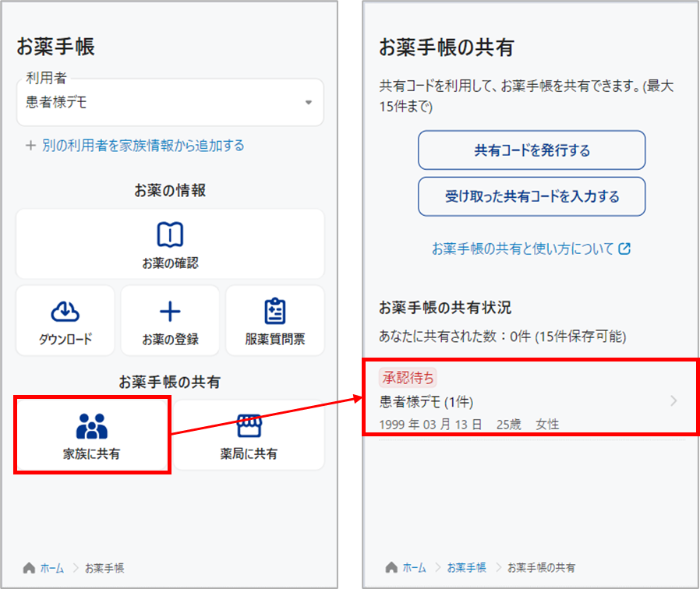Open the 利用者 dropdown arrow
Screen dimensions: 700x589
[x=309, y=102]
